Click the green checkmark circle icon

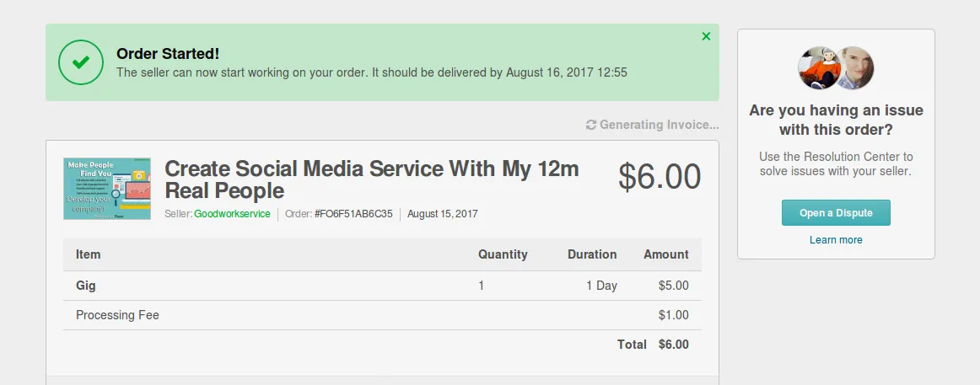pyautogui.click(x=81, y=61)
